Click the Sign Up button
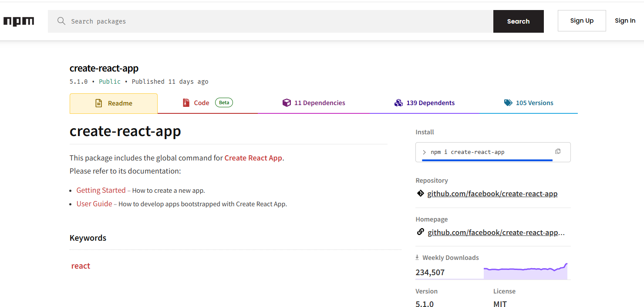The image size is (644, 307). click(582, 20)
